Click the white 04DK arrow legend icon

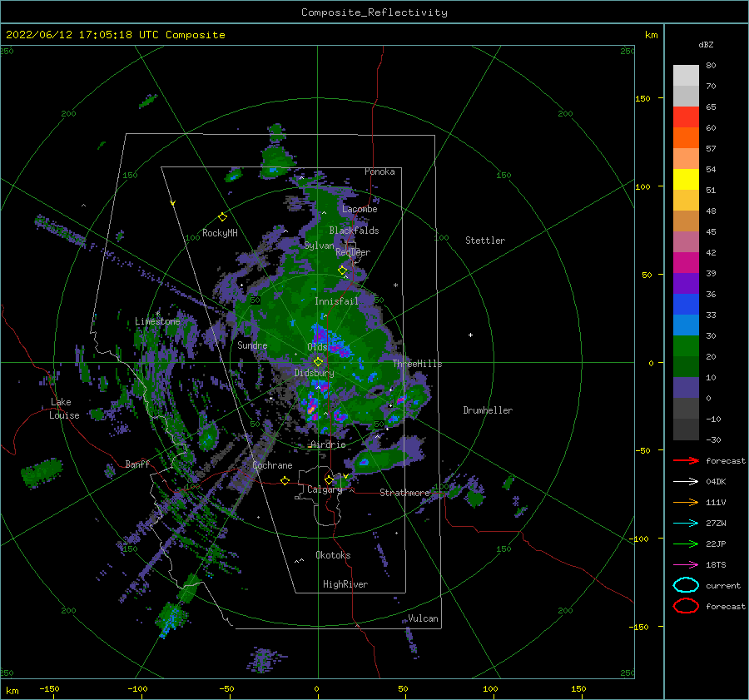coord(686,482)
